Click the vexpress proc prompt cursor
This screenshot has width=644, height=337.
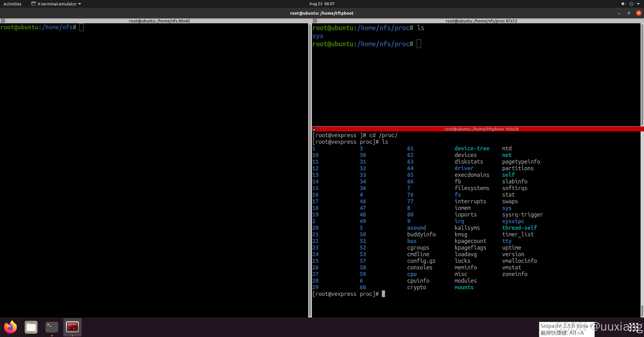[383, 294]
